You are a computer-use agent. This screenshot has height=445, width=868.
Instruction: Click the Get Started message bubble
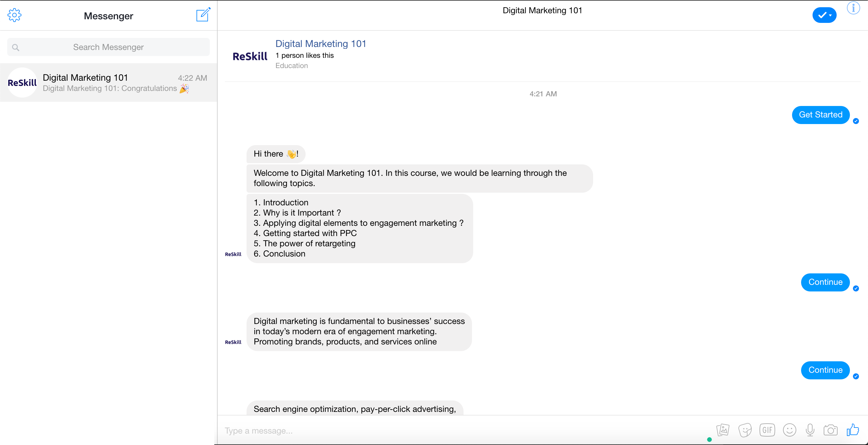820,115
